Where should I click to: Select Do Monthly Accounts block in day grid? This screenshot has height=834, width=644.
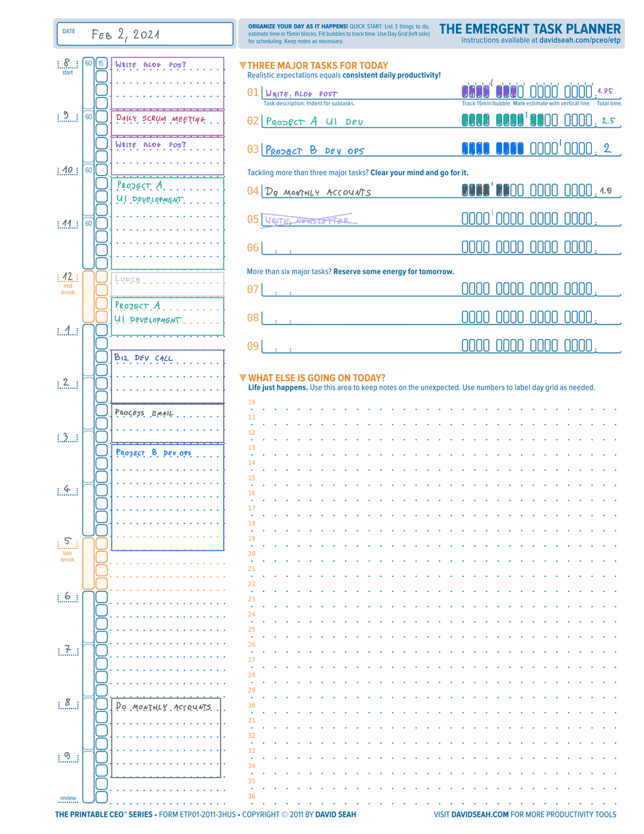pos(166,738)
